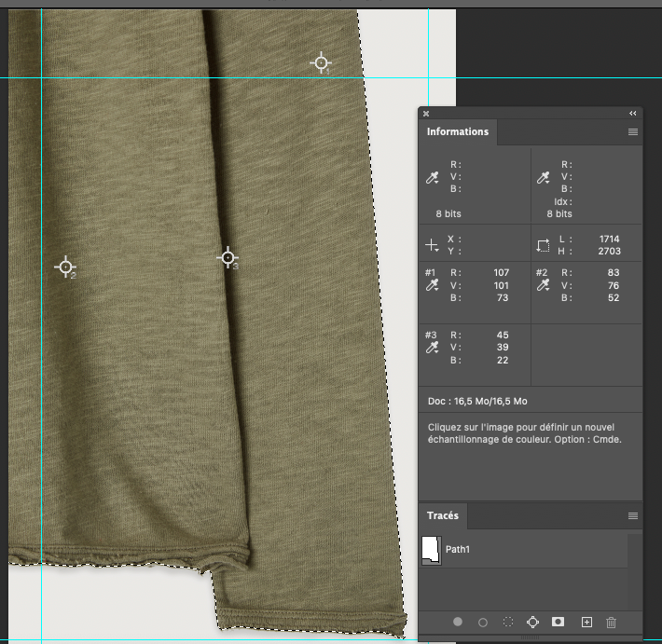Viewport: 662px width, 644px height.
Task: Open color sampler #3 eyedropper options
Action: point(433,348)
